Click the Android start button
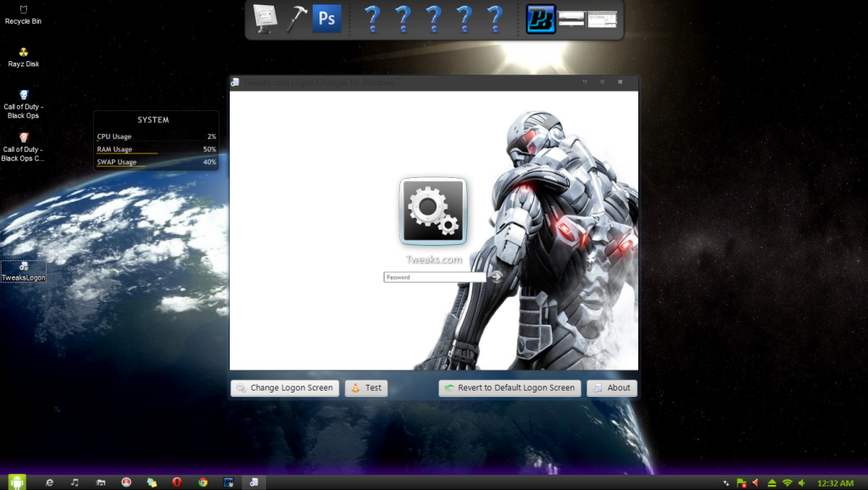This screenshot has width=868, height=490. (17, 482)
